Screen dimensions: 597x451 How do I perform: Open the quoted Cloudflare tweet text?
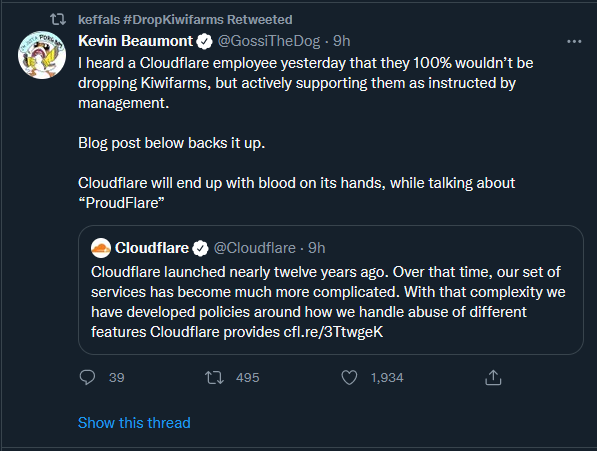click(328, 302)
